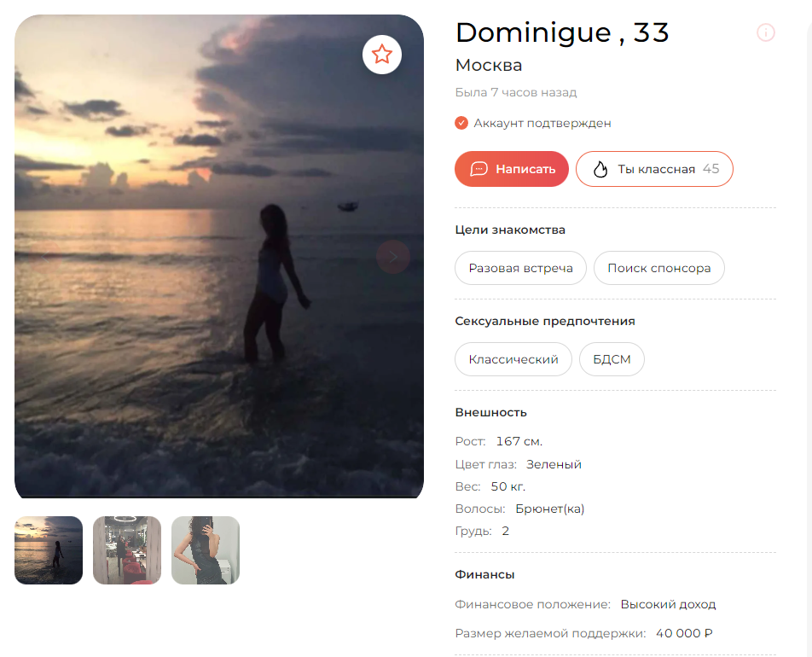Open the sunset beach thumbnail
812x657 pixels.
49,550
